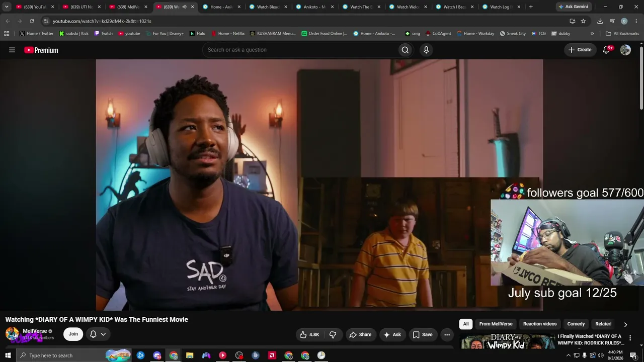Show more bookmarks with the overflow chevron

(x=592, y=34)
